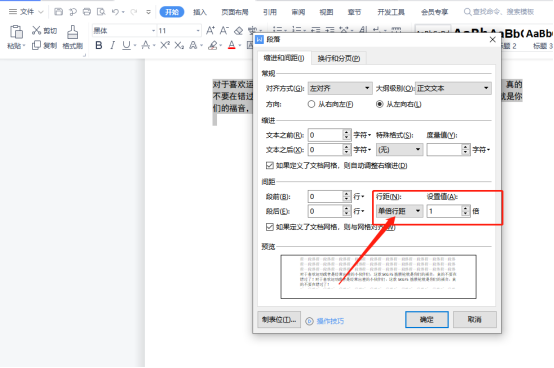554x368 pixels.
Task: Expand the font color arrow
Action: [240, 46]
